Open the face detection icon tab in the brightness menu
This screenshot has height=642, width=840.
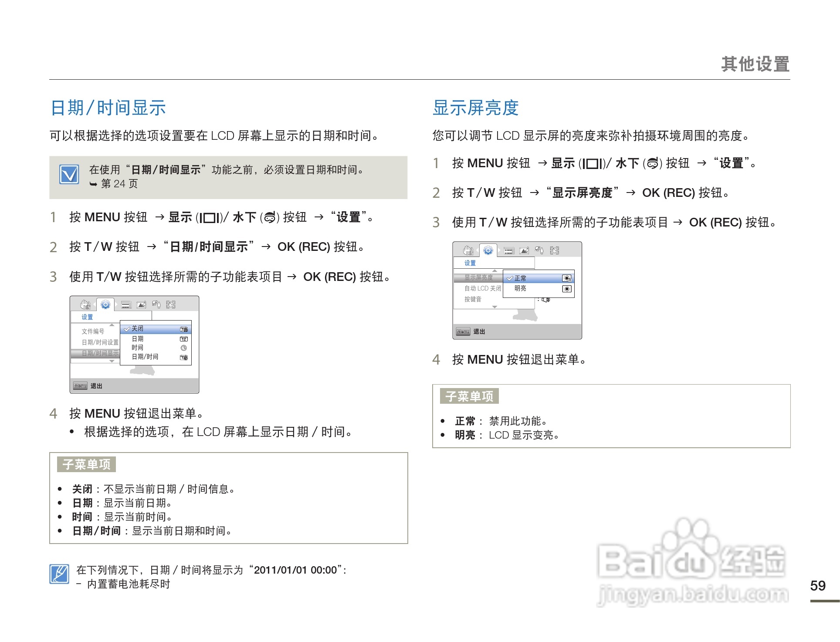[x=554, y=250]
